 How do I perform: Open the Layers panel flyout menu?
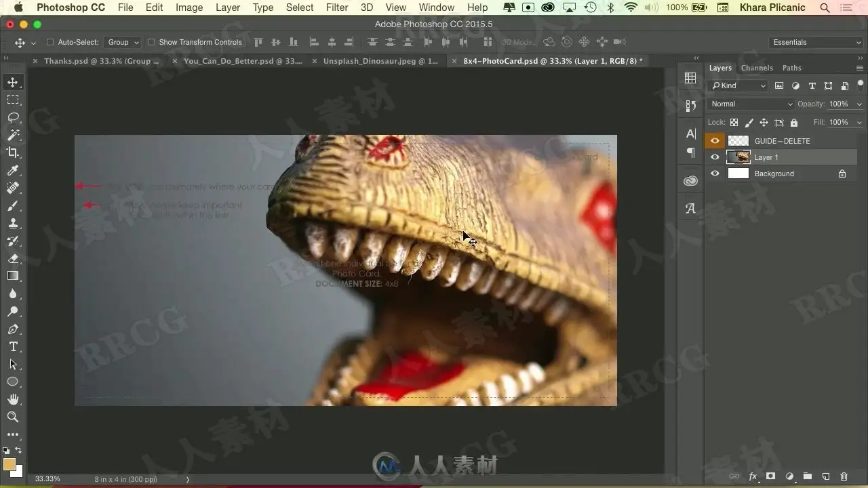point(860,68)
